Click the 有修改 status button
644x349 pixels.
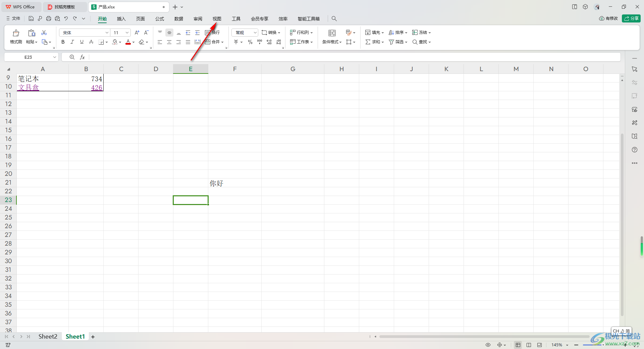point(608,18)
